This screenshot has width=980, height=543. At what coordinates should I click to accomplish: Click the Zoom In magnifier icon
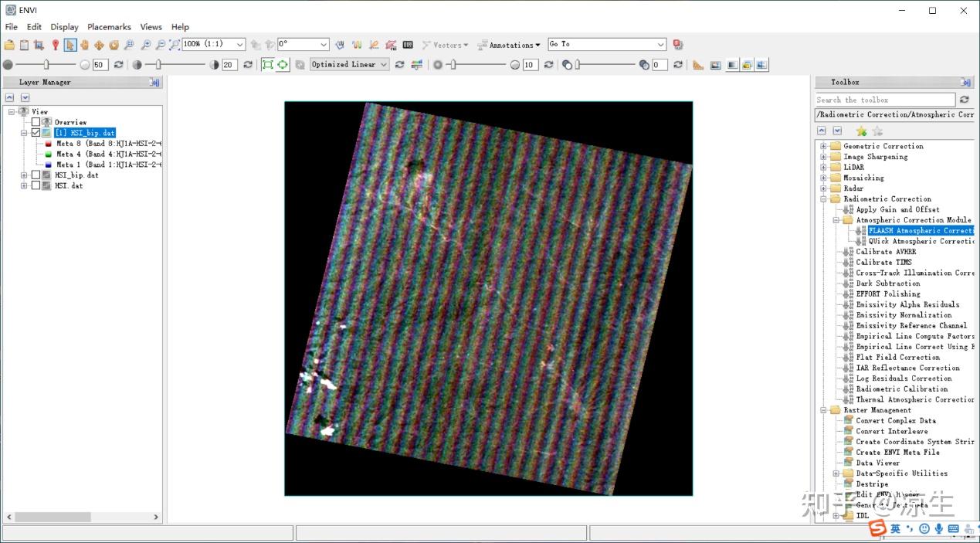[145, 45]
